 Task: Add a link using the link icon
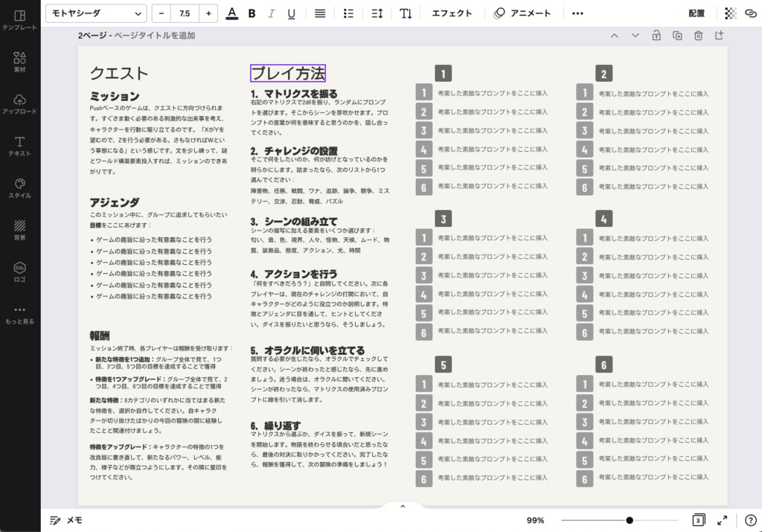click(750, 13)
